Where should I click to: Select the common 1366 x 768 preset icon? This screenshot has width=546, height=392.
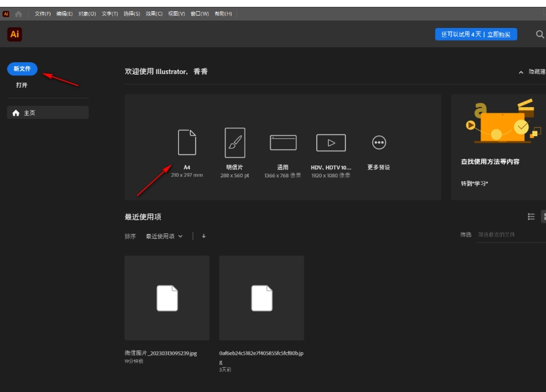283,142
